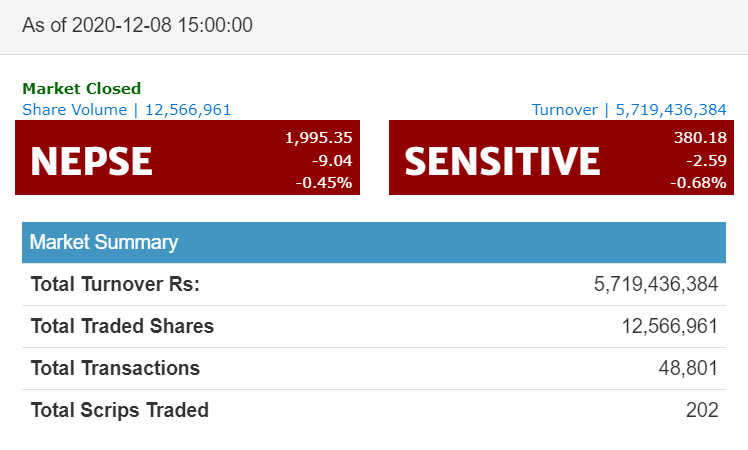Click the 202 scrips traded value
Viewport: 748px width, 450px height.
coord(702,410)
